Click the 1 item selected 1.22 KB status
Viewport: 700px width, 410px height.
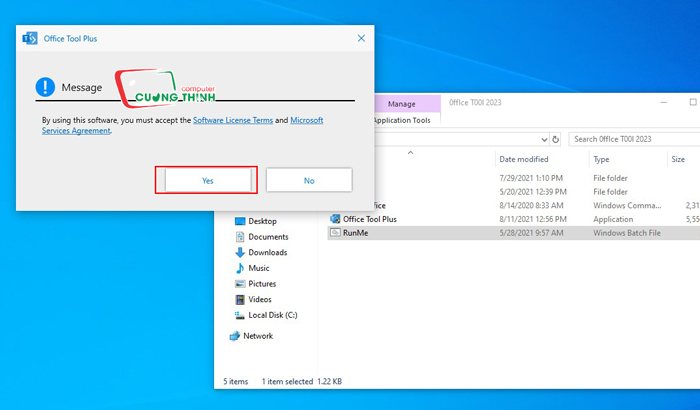tap(302, 381)
